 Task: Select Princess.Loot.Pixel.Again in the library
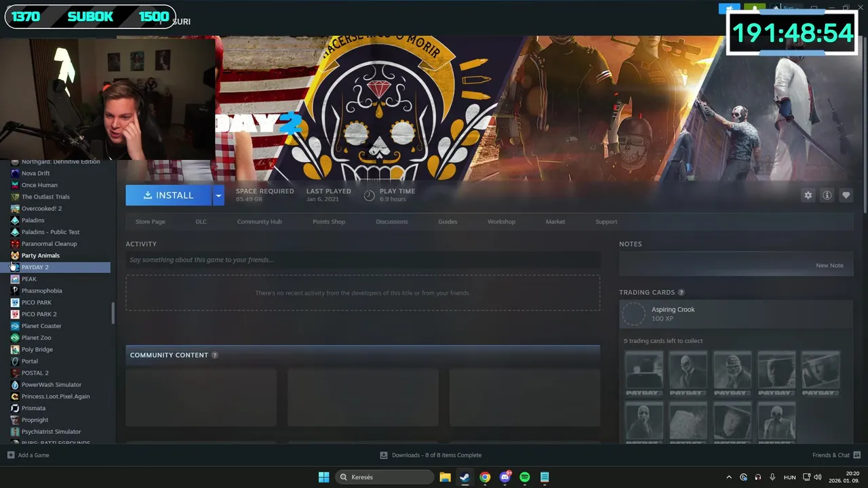click(x=55, y=396)
